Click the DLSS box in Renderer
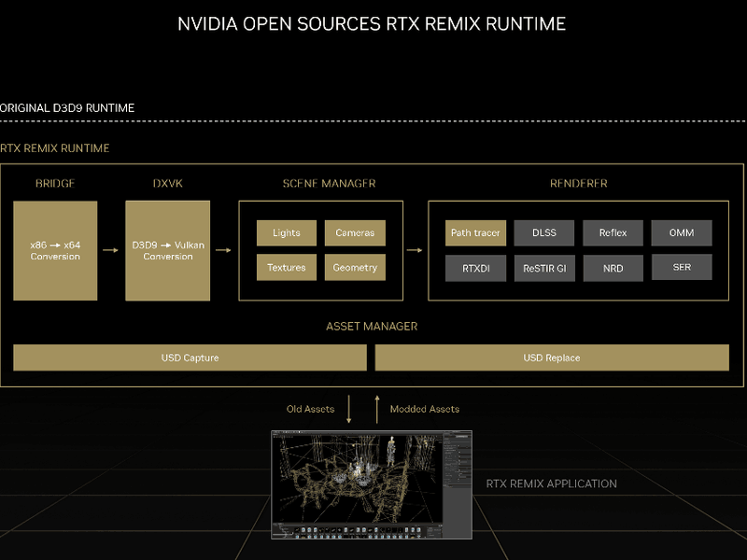The width and height of the screenshot is (747, 560). pyautogui.click(x=544, y=232)
